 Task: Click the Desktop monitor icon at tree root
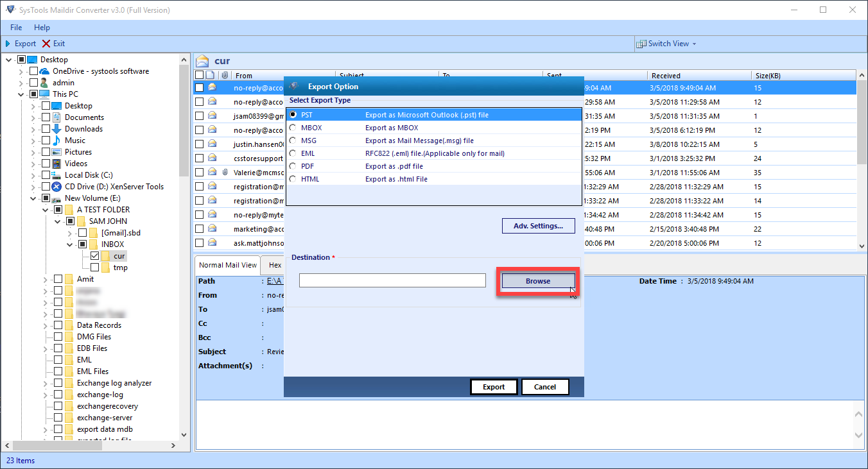[32, 60]
